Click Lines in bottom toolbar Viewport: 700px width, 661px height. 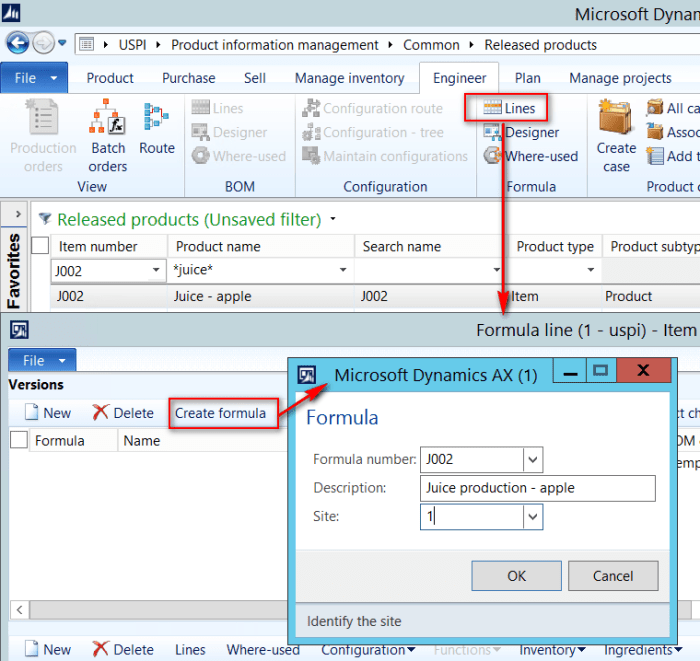[190, 650]
